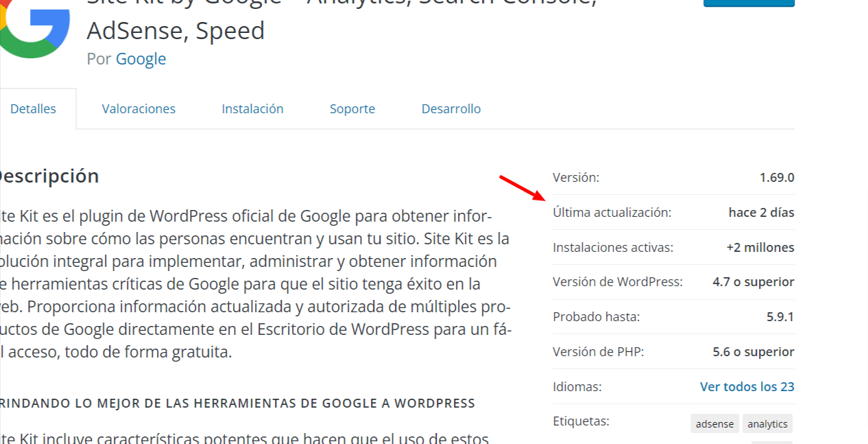Open the Soporte tab
Viewport: 868px width, 444px height.
point(352,108)
